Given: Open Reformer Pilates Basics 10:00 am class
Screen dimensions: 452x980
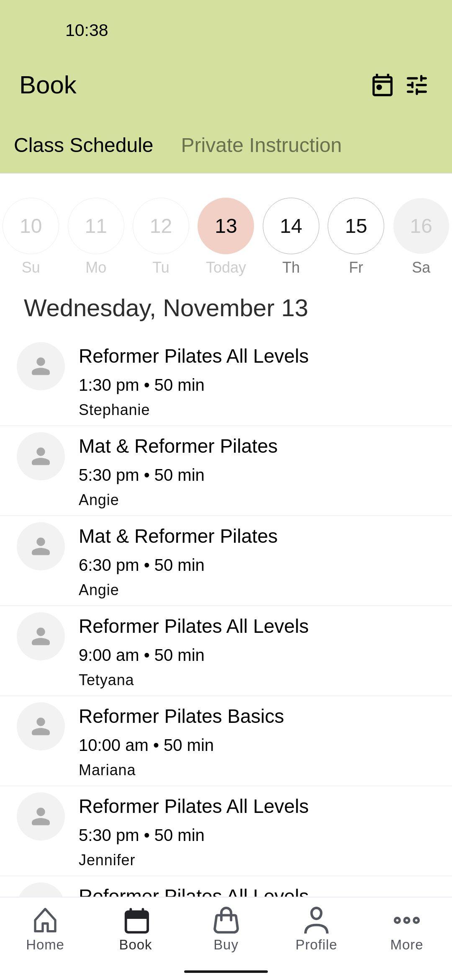Looking at the screenshot, I should point(226,741).
